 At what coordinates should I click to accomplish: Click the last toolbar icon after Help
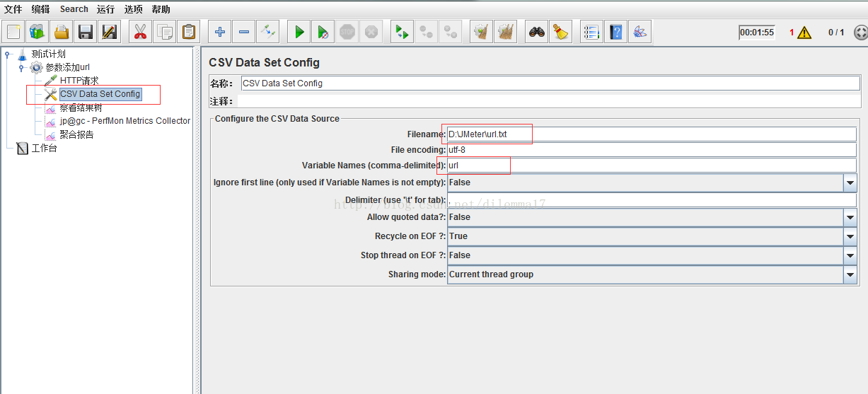pos(640,32)
